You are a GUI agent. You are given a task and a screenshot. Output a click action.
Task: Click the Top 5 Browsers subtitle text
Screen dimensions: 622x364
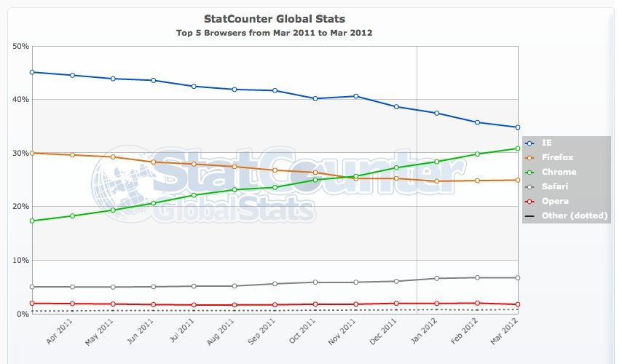point(275,33)
